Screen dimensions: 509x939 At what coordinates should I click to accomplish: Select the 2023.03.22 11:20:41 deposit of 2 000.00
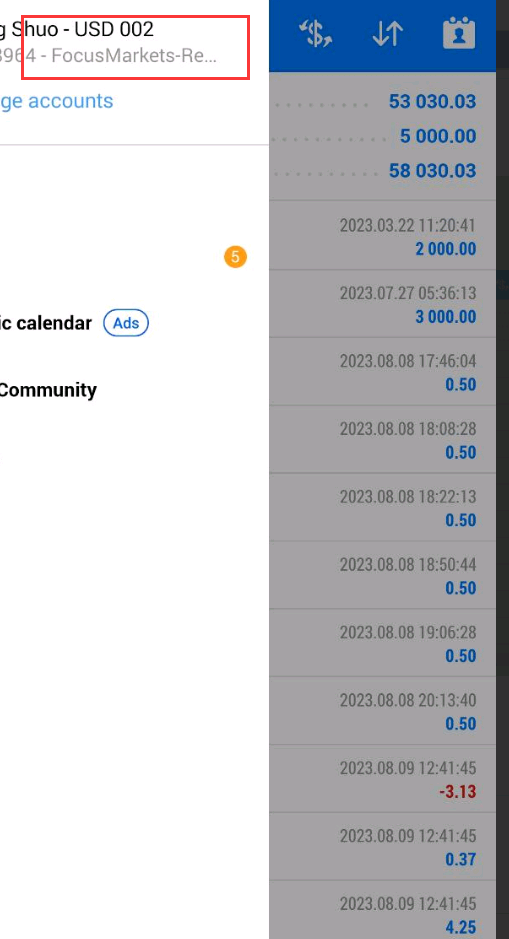click(383, 236)
